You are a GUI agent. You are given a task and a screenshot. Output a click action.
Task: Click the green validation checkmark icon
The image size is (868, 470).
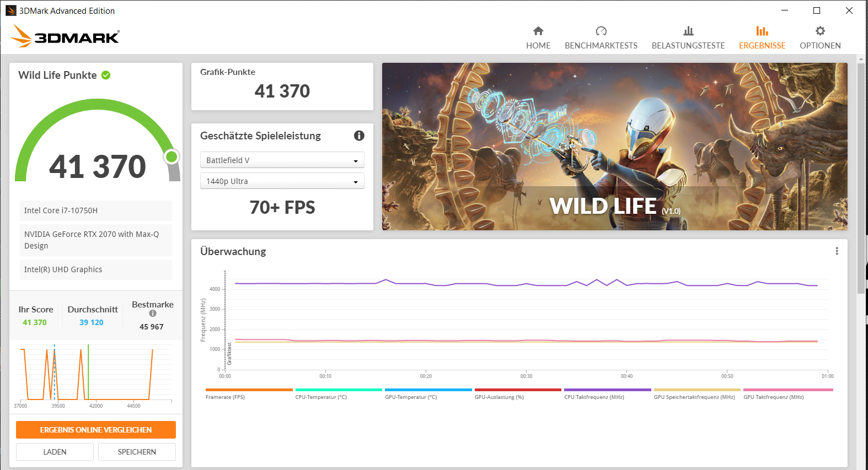pyautogui.click(x=106, y=75)
